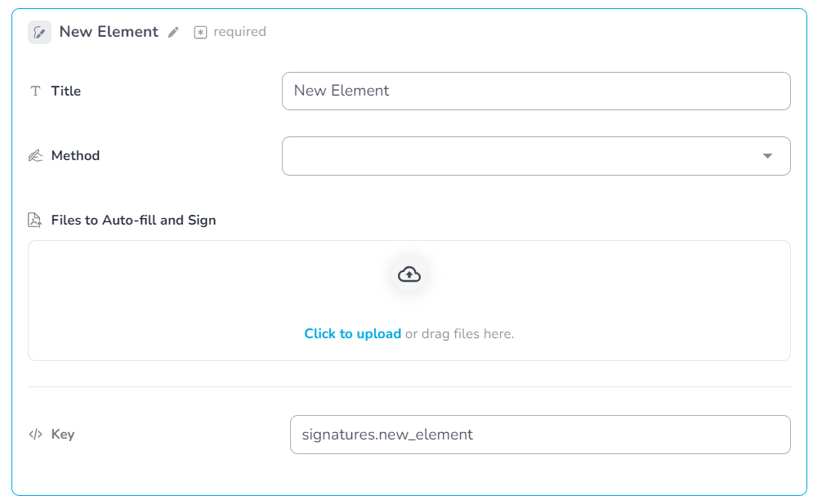
Task: Click the T icon beside Title
Action: pos(35,91)
